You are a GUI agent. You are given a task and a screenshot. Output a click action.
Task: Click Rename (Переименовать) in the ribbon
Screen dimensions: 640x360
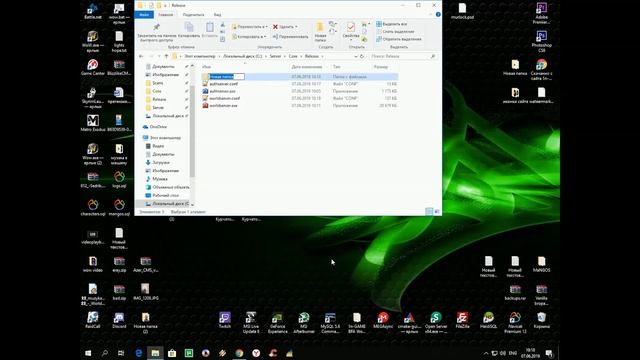point(290,36)
